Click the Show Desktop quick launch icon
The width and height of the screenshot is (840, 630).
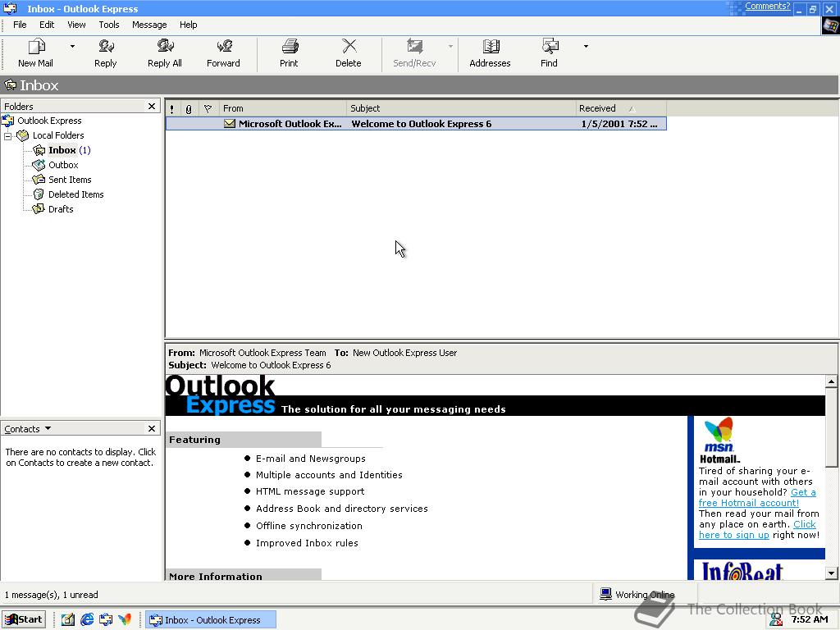pos(68,620)
